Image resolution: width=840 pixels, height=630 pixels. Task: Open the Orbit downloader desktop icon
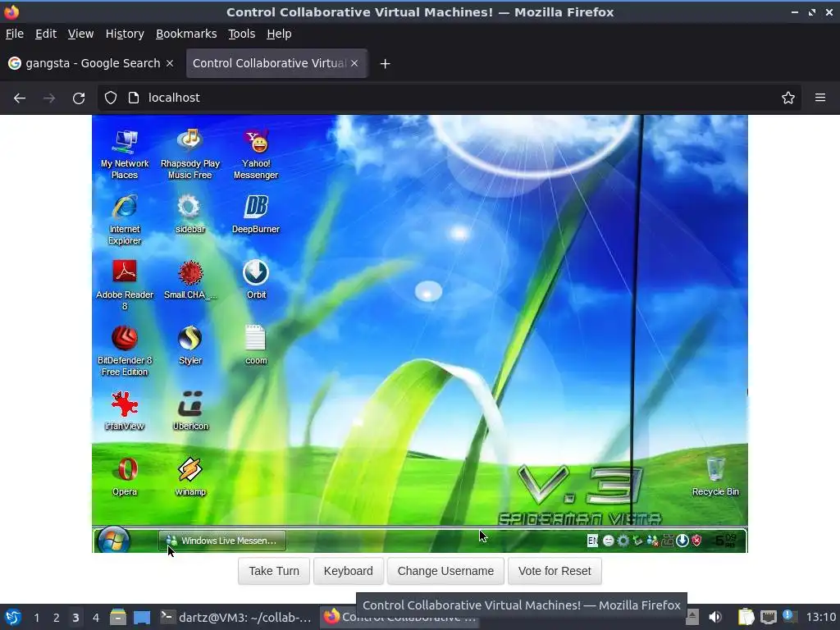(x=256, y=280)
